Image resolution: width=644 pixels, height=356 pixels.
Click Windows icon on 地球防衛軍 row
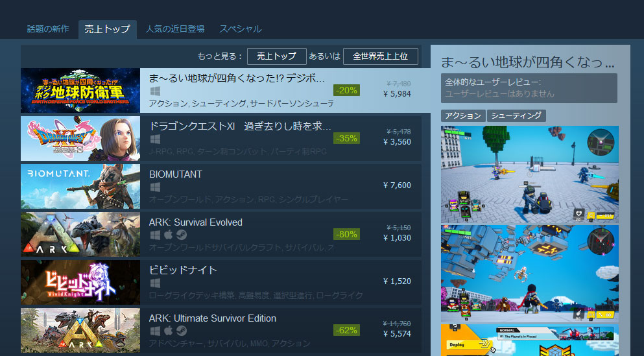tap(155, 91)
